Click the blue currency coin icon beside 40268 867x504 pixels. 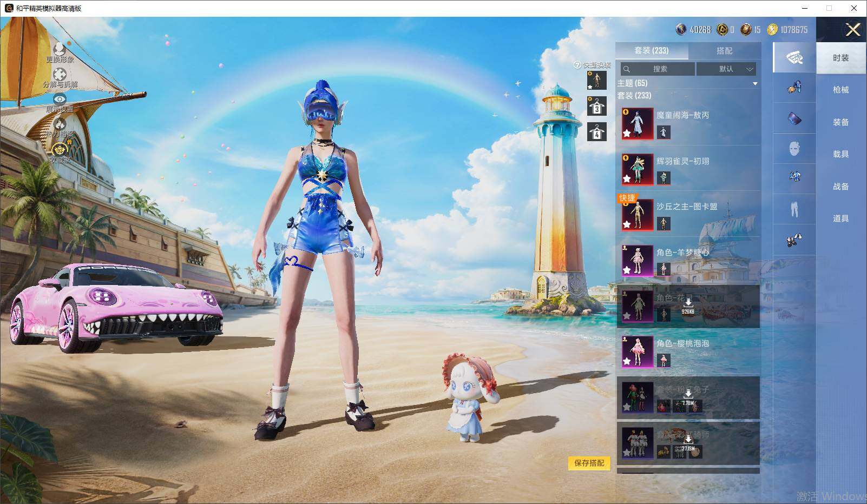pos(681,29)
